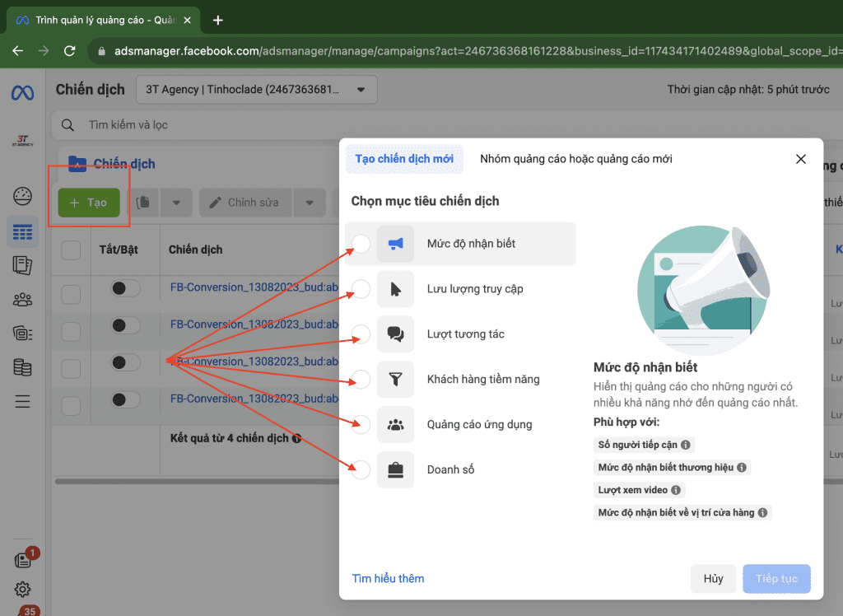Check the select-all checkbox in the table header
This screenshot has height=616, width=843.
71,250
